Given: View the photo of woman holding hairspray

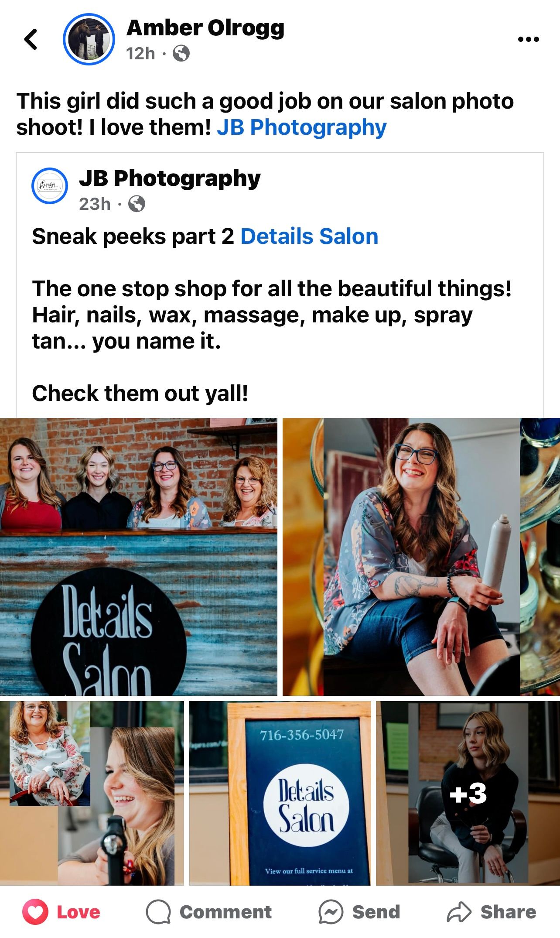Looking at the screenshot, I should point(421,557).
